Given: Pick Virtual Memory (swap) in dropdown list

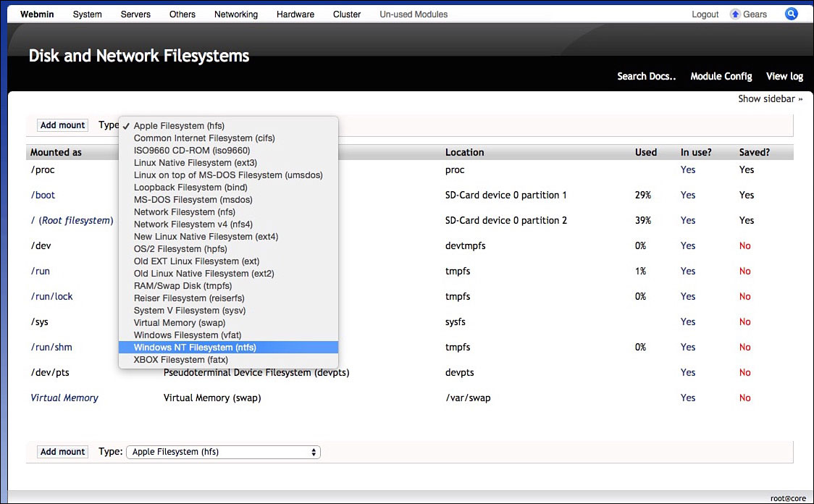Looking at the screenshot, I should 228,322.
